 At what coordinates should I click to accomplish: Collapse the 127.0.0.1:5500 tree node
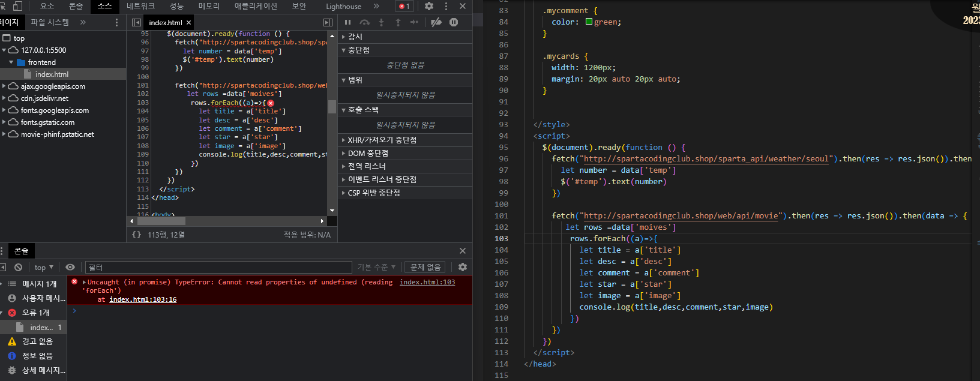click(4, 50)
